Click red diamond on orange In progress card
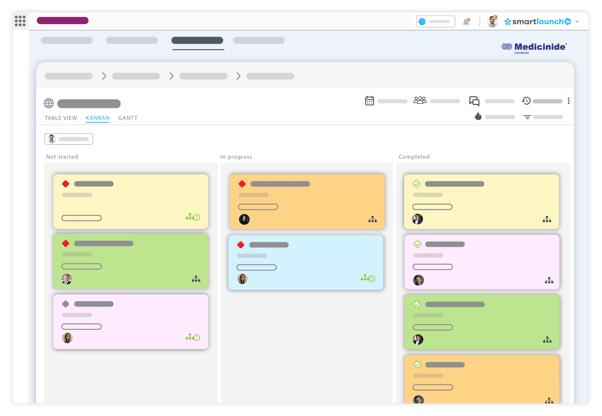The width and height of the screenshot is (602, 416). pyautogui.click(x=242, y=184)
